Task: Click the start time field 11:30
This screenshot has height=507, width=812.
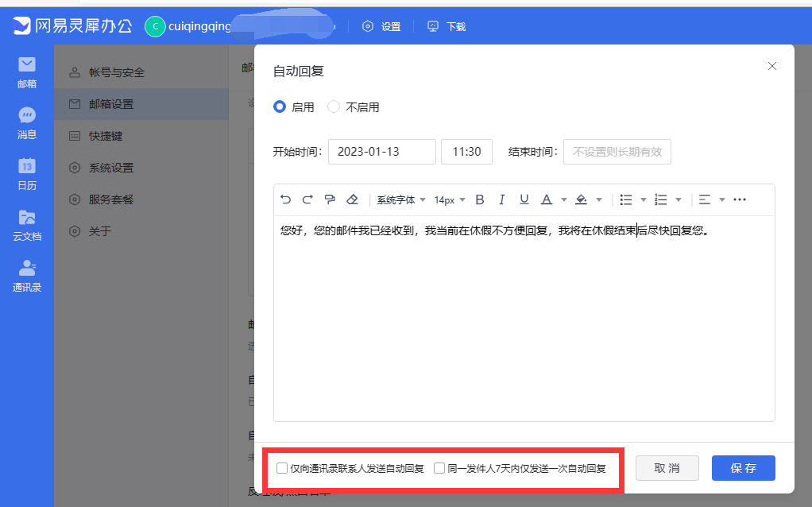Action: [466, 152]
